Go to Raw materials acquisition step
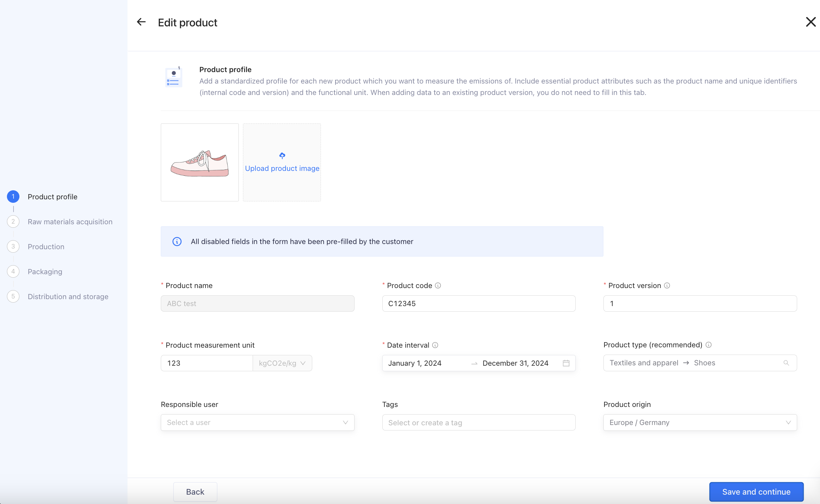The width and height of the screenshot is (820, 504). point(70,222)
